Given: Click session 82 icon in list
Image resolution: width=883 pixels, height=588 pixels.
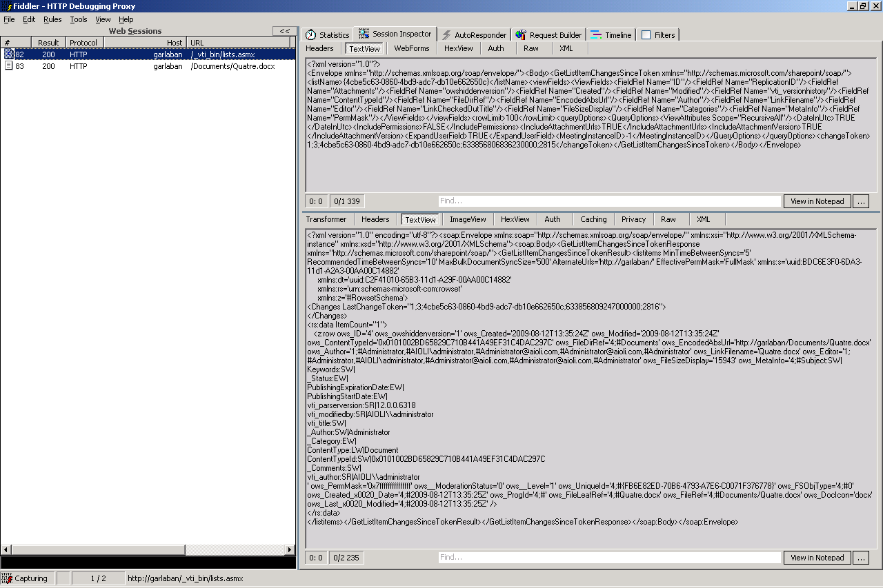Looking at the screenshot, I should point(9,54).
